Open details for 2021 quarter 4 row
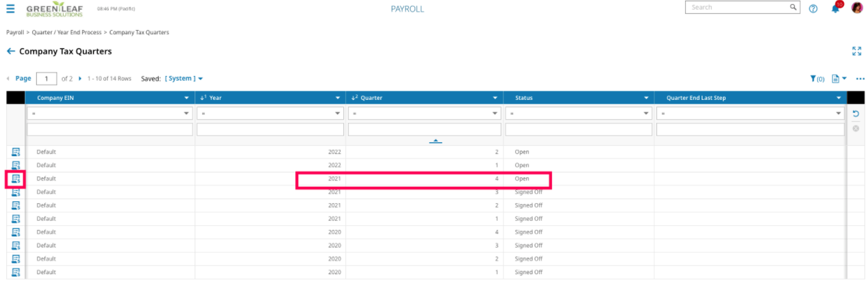Screen dimensions: 868x288 [16, 179]
